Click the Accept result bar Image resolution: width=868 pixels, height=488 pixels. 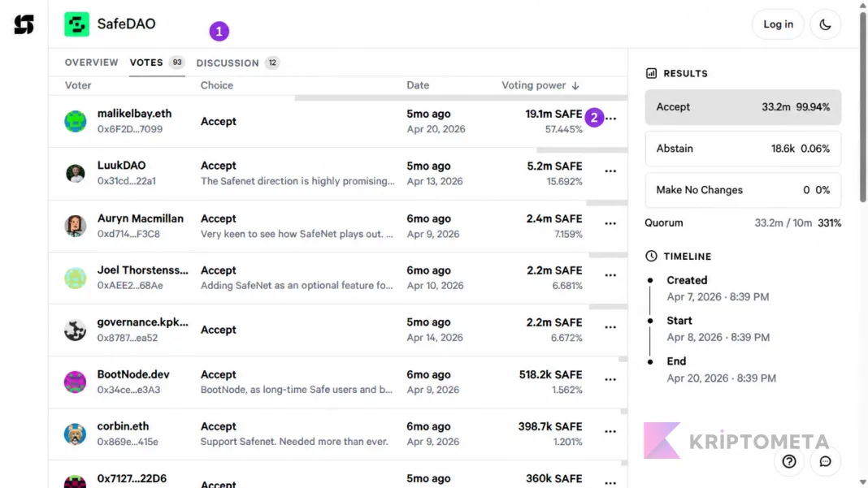point(743,107)
